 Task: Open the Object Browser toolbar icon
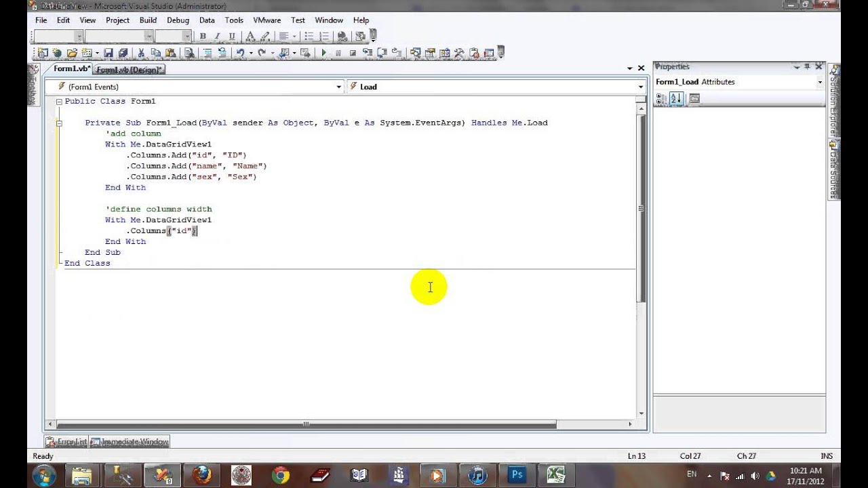tap(445, 53)
